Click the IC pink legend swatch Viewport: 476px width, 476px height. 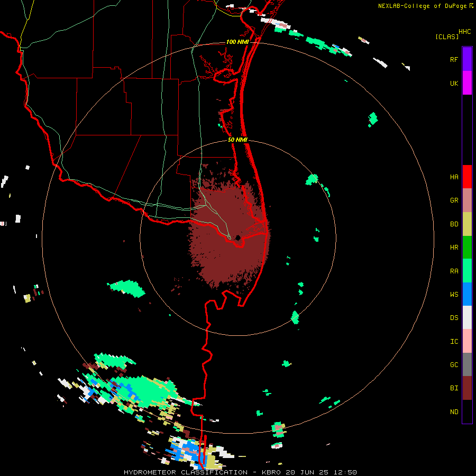tap(467, 341)
